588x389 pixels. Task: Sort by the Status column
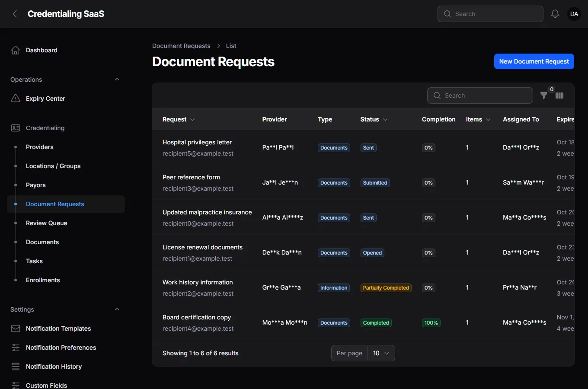click(x=374, y=119)
